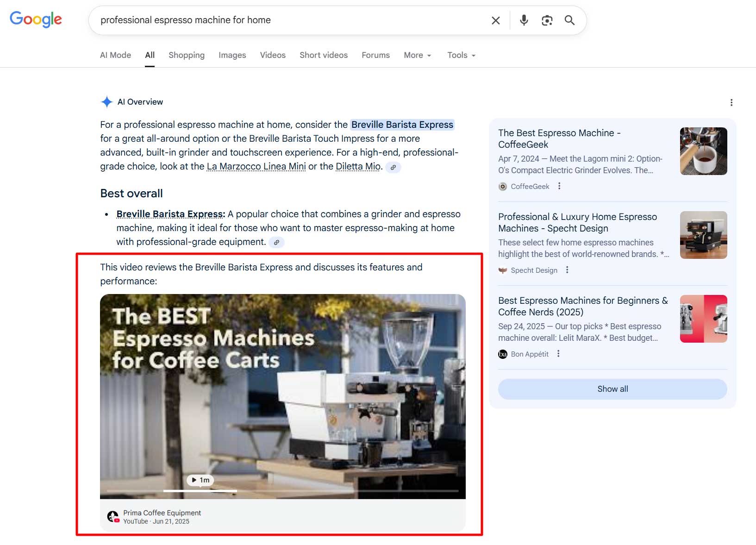Click the link chip after professional-grade equipment
This screenshot has height=545, width=756.
pos(276,242)
